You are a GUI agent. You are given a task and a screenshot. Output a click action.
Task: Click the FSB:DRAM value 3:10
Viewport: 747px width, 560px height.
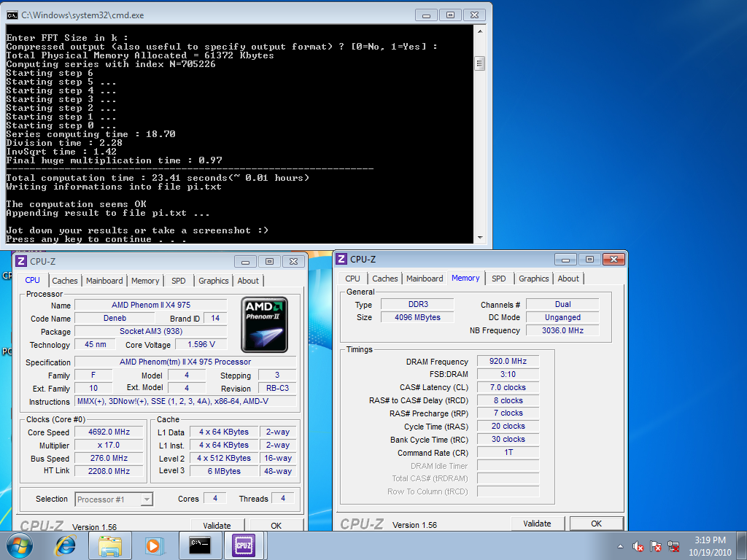tap(508, 374)
